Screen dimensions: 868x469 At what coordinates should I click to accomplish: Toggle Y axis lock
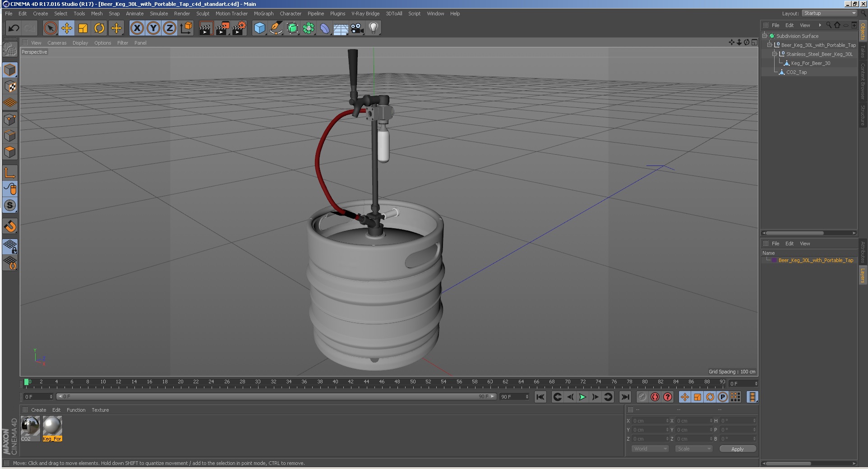pyautogui.click(x=153, y=28)
